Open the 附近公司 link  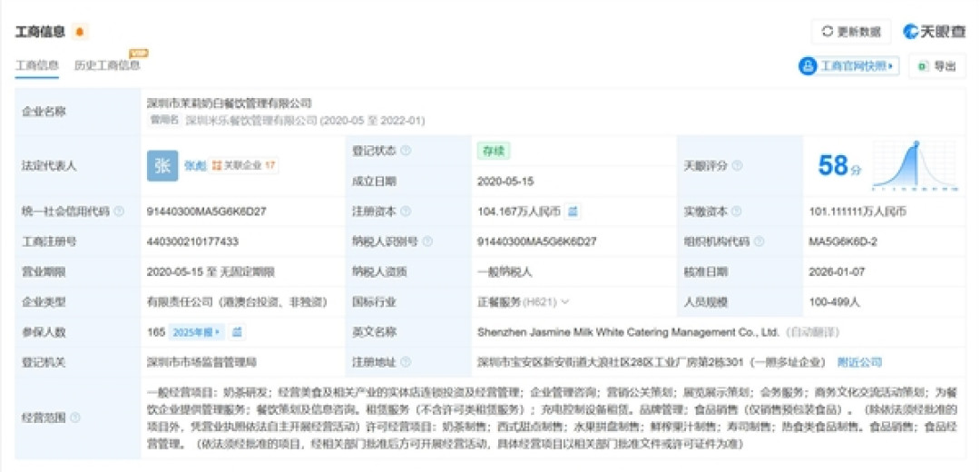click(x=859, y=362)
